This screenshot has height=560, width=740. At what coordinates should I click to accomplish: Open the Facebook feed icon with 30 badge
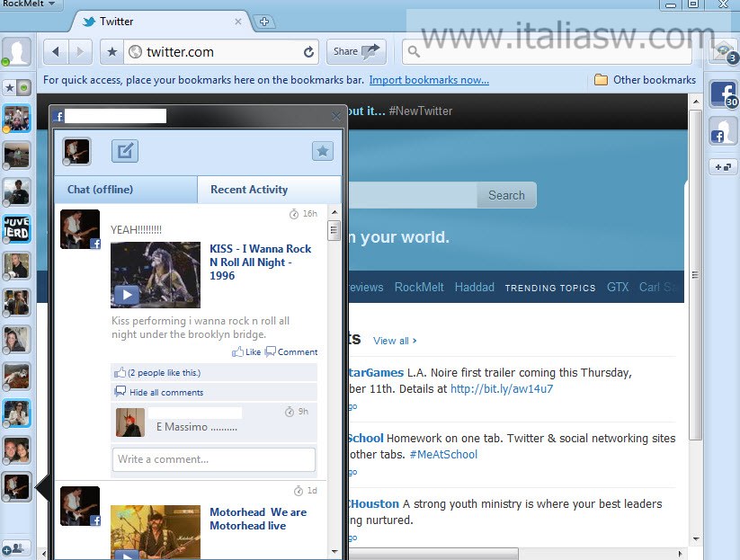pos(724,94)
